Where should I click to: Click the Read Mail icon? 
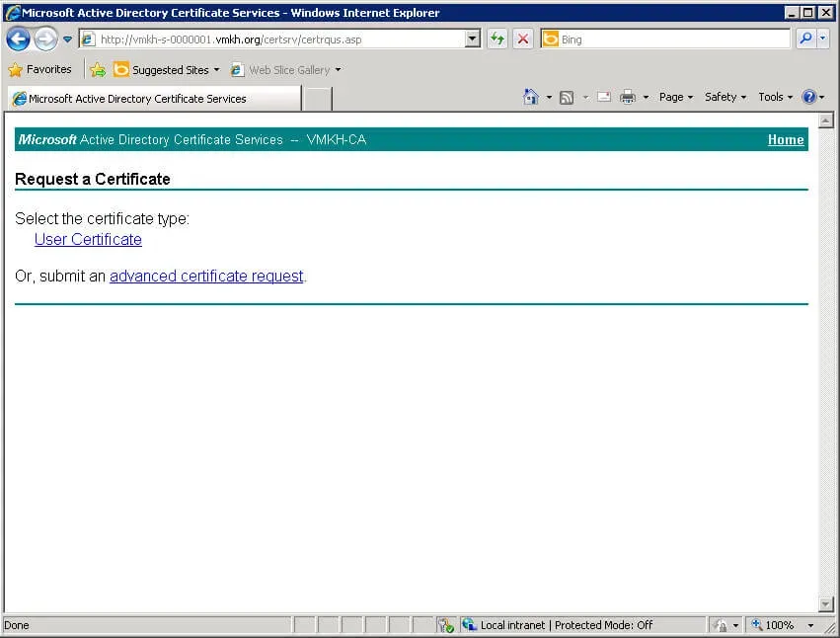pos(604,97)
